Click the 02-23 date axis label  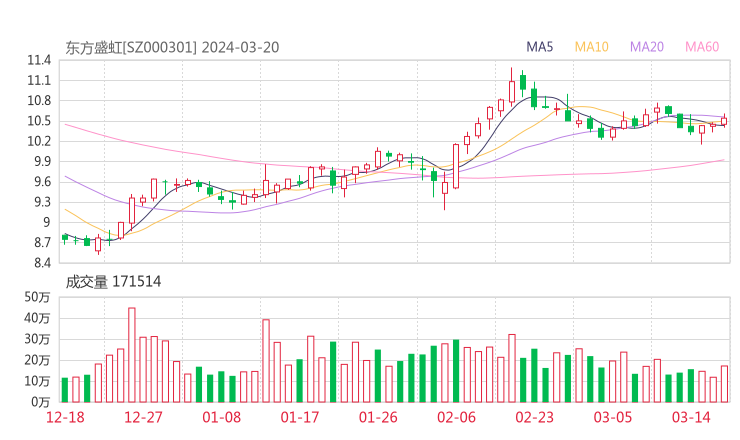pyautogui.click(x=534, y=417)
